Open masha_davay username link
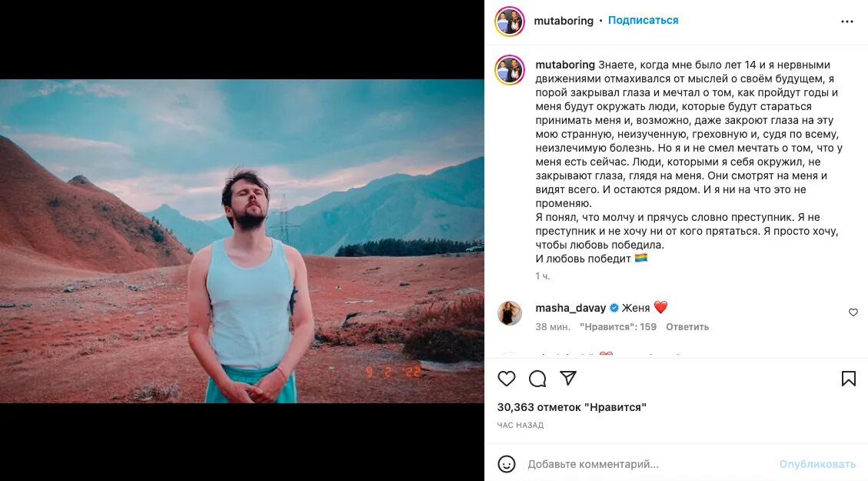The width and height of the screenshot is (868, 481). [x=571, y=308]
